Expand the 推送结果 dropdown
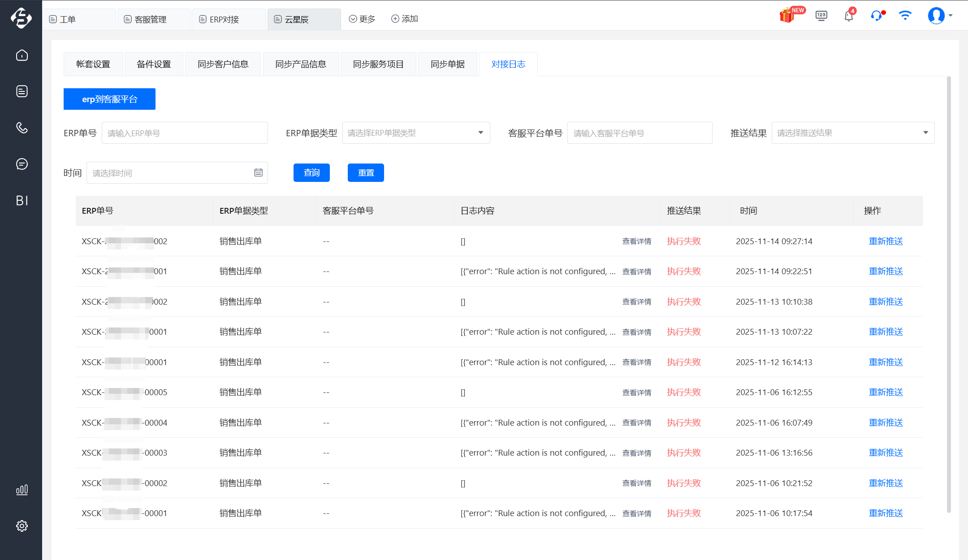This screenshot has width=968, height=560. coord(852,133)
